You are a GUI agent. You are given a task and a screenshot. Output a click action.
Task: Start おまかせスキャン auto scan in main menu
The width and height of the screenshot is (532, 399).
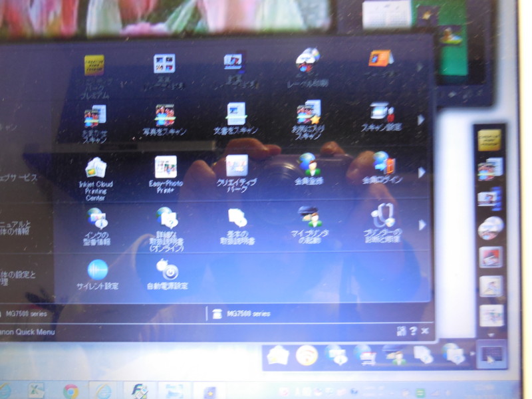tap(95, 115)
